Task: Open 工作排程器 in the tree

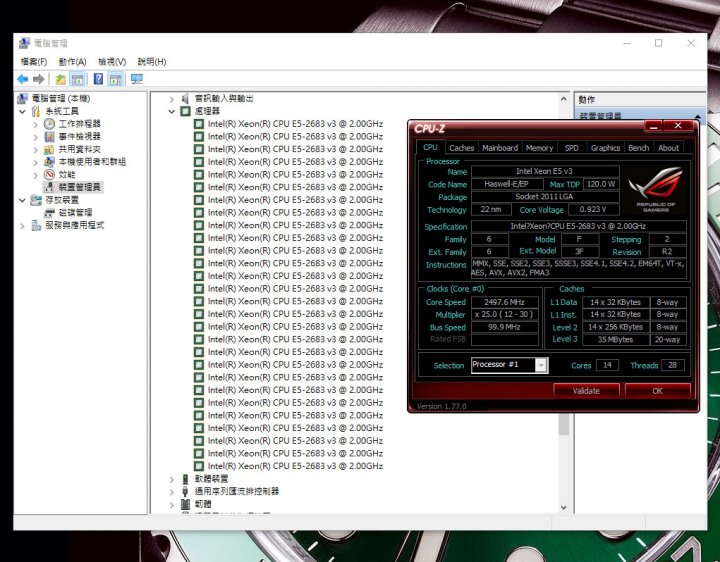Action: pos(79,124)
